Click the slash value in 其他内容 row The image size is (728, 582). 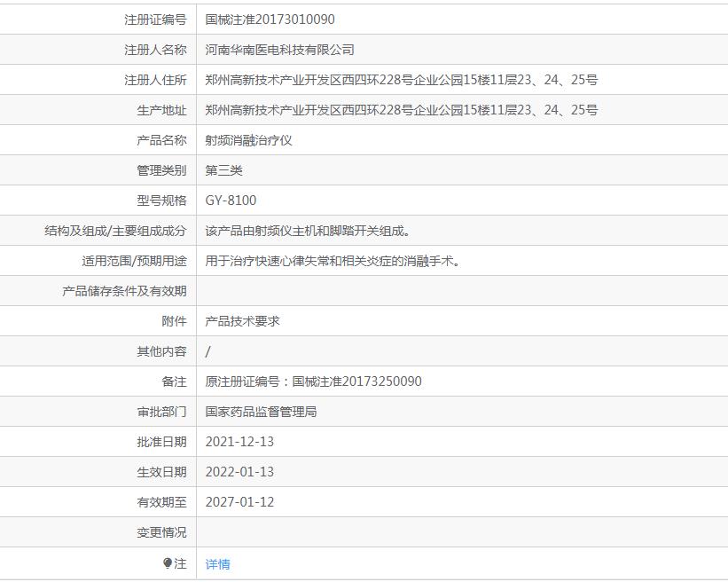[207, 351]
